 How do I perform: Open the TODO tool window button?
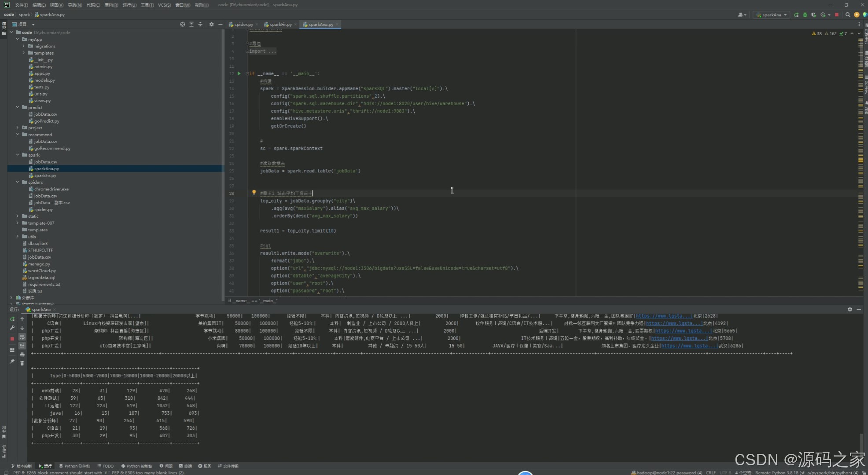(x=106, y=466)
